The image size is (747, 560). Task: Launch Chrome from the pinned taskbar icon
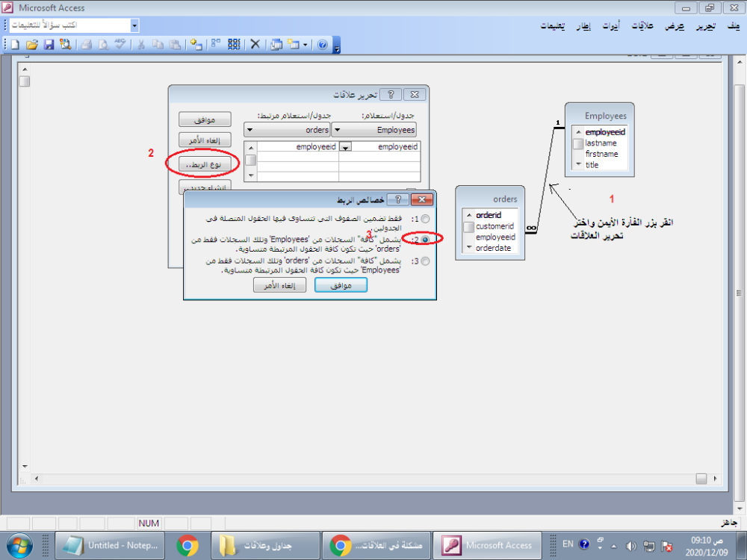[187, 545]
